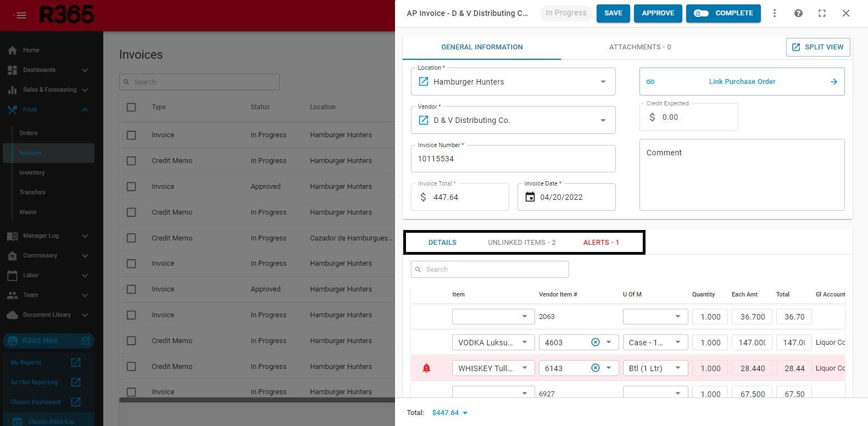868x426 pixels.
Task: Click the Approve button
Action: tap(658, 13)
